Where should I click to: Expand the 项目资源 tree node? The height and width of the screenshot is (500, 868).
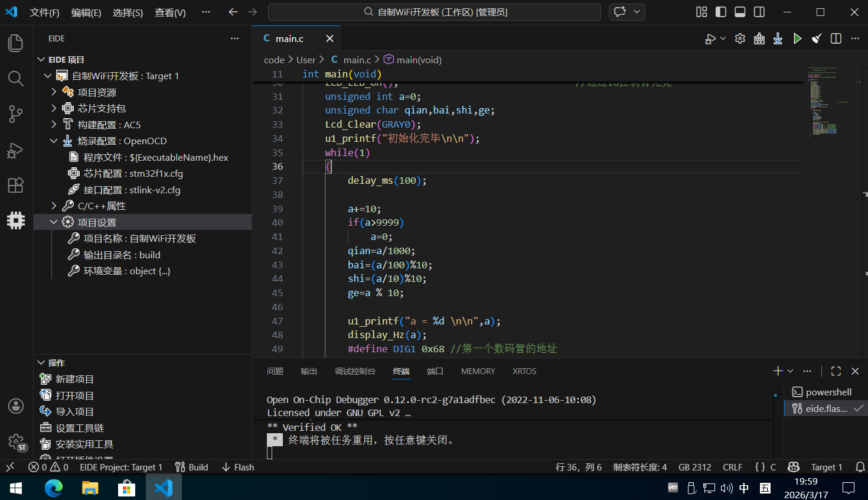coord(54,92)
